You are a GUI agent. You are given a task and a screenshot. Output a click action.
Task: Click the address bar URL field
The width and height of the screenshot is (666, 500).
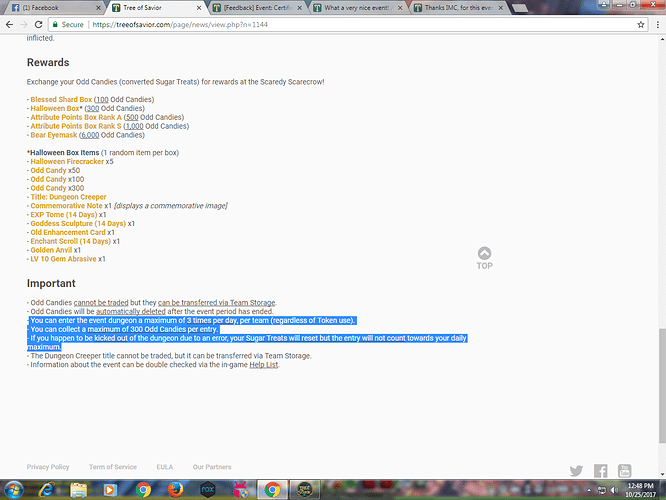(x=300, y=23)
